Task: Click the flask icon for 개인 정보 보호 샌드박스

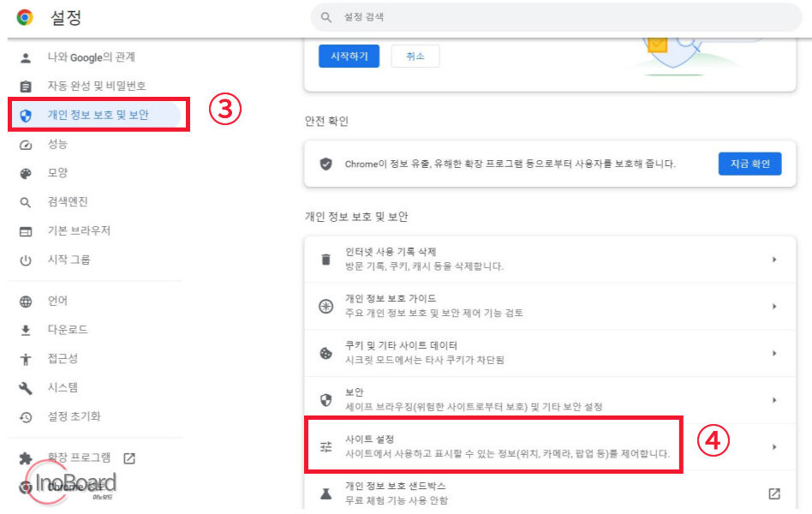Action: (325, 493)
